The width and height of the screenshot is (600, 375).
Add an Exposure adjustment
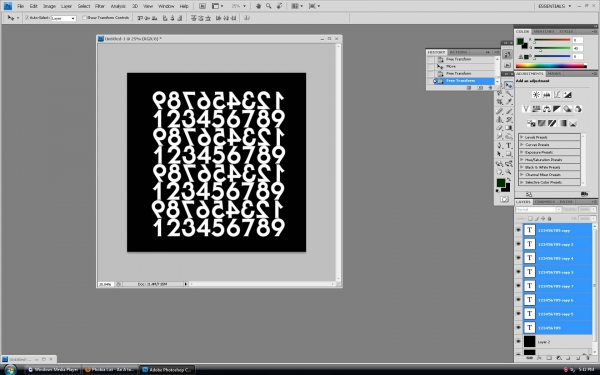click(x=568, y=95)
